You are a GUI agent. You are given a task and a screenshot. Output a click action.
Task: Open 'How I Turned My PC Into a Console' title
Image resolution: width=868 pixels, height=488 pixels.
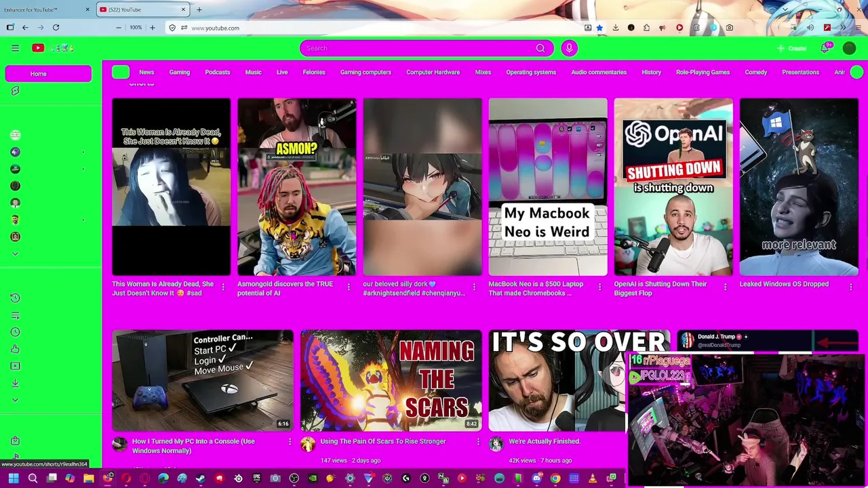click(193, 446)
